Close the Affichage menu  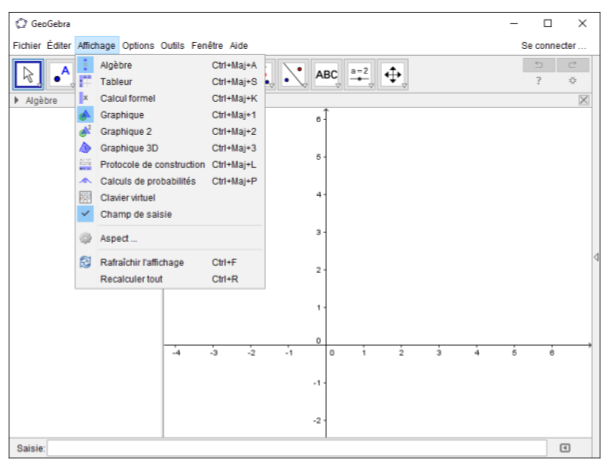point(96,46)
